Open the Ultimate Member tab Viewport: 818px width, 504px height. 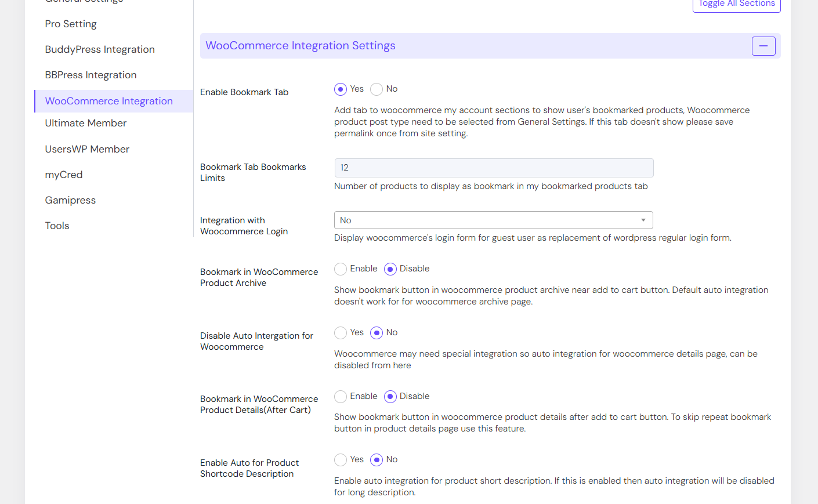click(86, 123)
